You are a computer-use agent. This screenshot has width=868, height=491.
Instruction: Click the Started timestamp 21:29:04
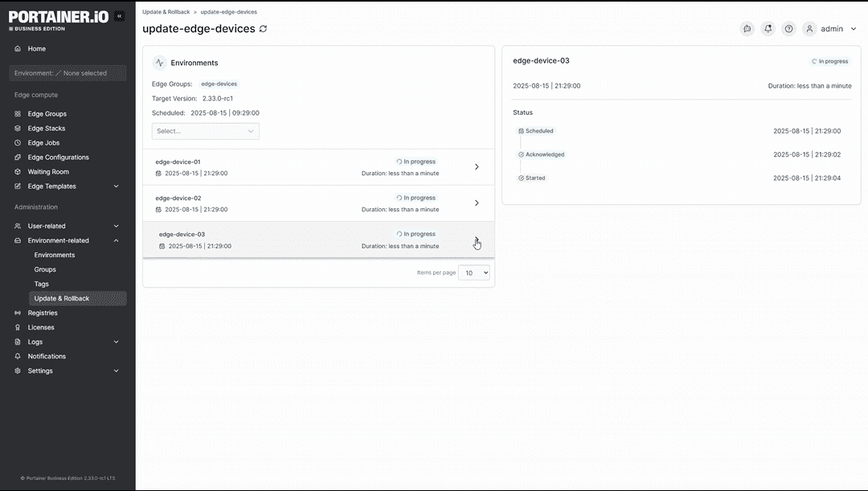point(807,178)
